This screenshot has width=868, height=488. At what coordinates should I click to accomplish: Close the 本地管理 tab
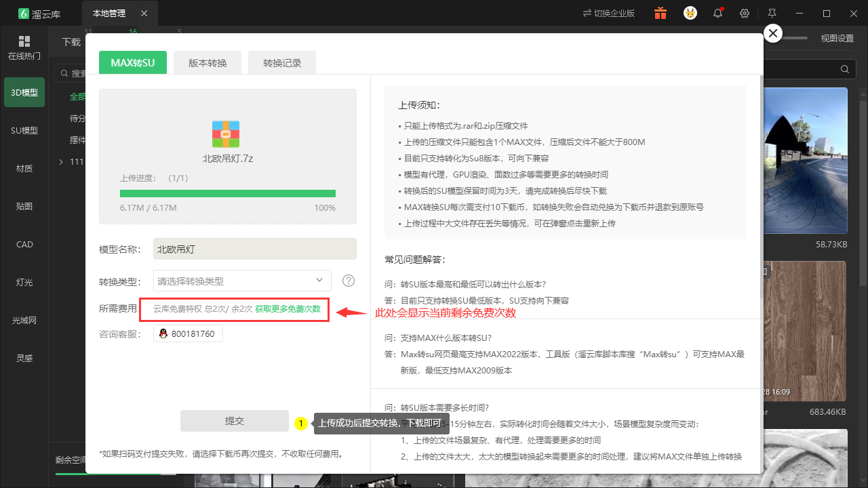pyautogui.click(x=144, y=14)
